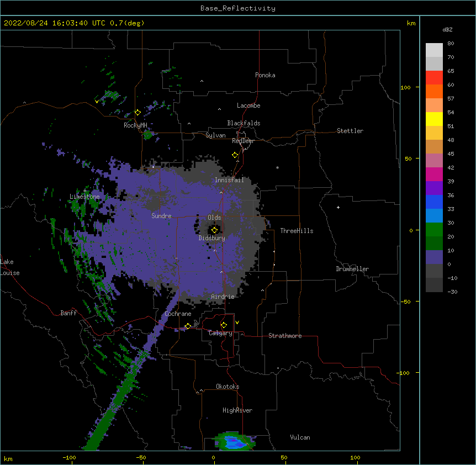This screenshot has width=476, height=465.
Task: Click the HighRiver label
Action: click(237, 410)
